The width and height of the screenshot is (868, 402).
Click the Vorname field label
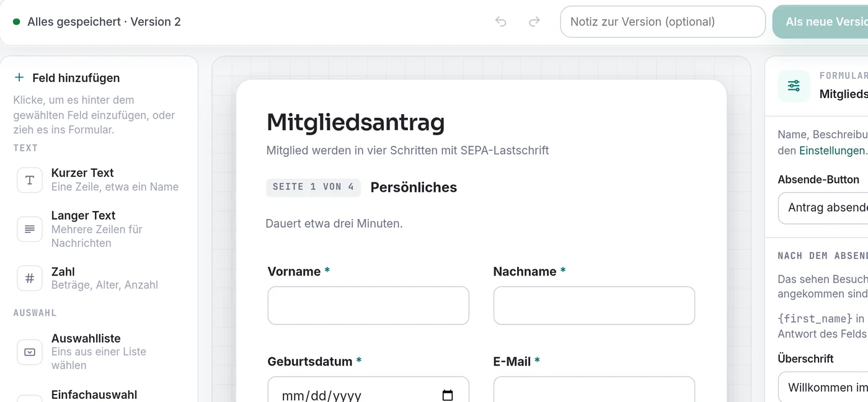(x=294, y=271)
